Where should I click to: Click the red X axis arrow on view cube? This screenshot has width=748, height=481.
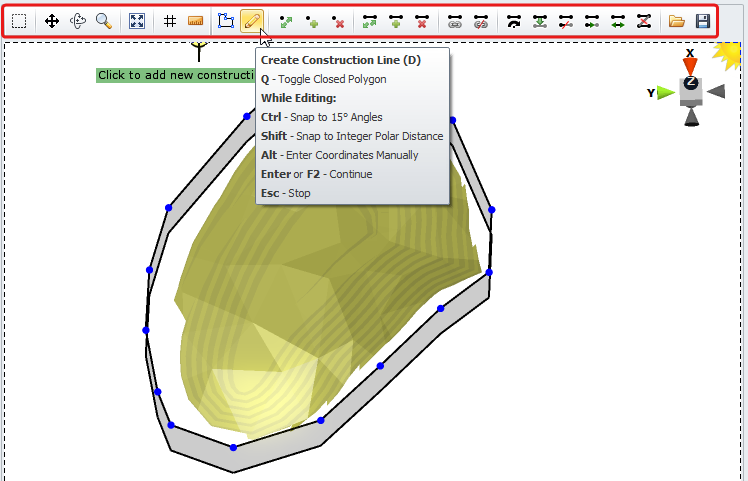click(x=690, y=65)
